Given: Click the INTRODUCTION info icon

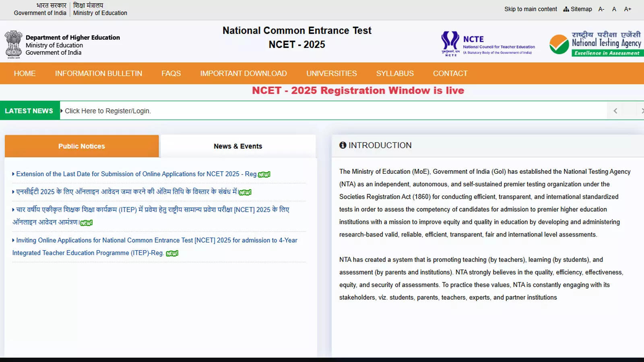Looking at the screenshot, I should [343, 145].
